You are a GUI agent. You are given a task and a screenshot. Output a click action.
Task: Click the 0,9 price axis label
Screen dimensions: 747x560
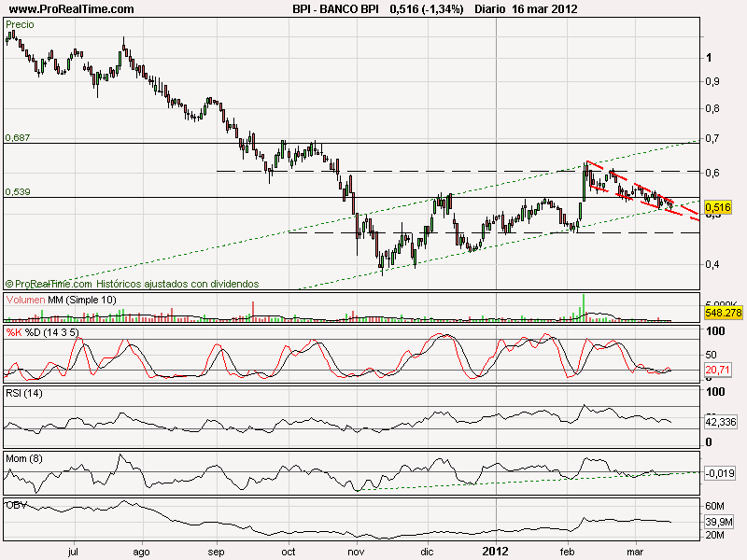point(712,82)
